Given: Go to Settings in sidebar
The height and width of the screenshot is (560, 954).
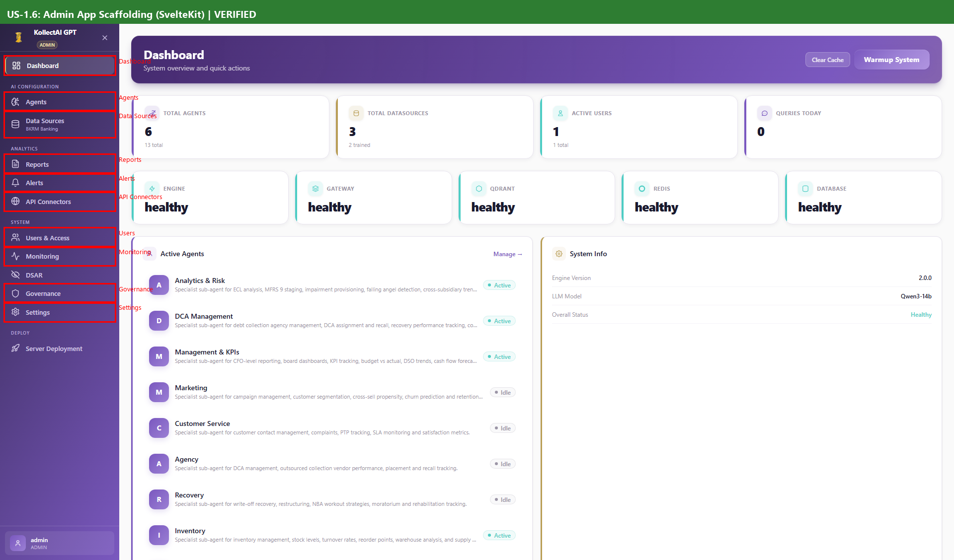Looking at the screenshot, I should 38,312.
